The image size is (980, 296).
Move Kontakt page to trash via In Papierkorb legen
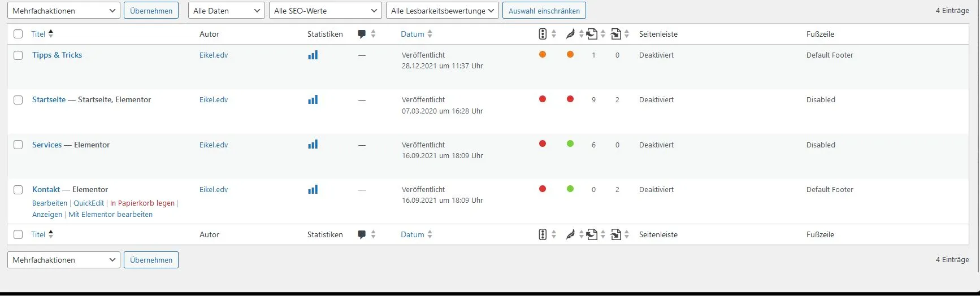[x=142, y=203]
